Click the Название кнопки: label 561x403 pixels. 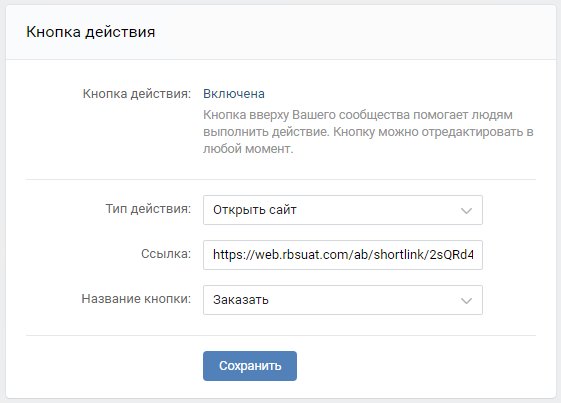(x=136, y=298)
